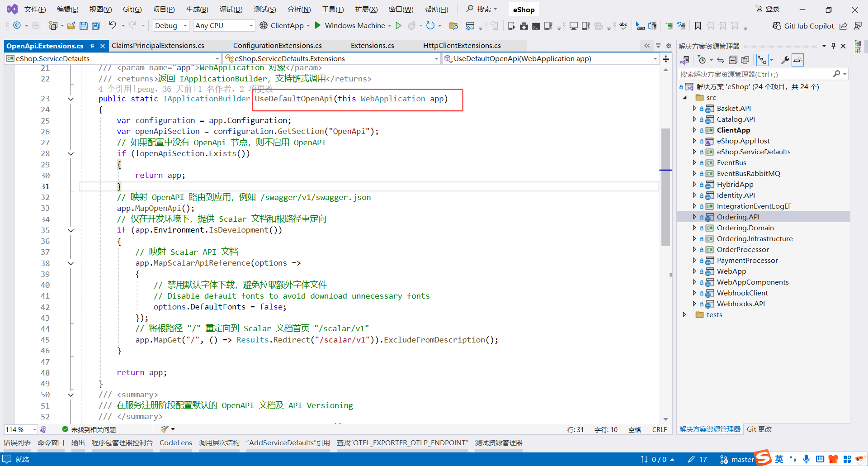Viewport: 868px width, 466px height.
Task: Click the navigate backward arrow in toolbar
Action: pyautogui.click(x=17, y=26)
